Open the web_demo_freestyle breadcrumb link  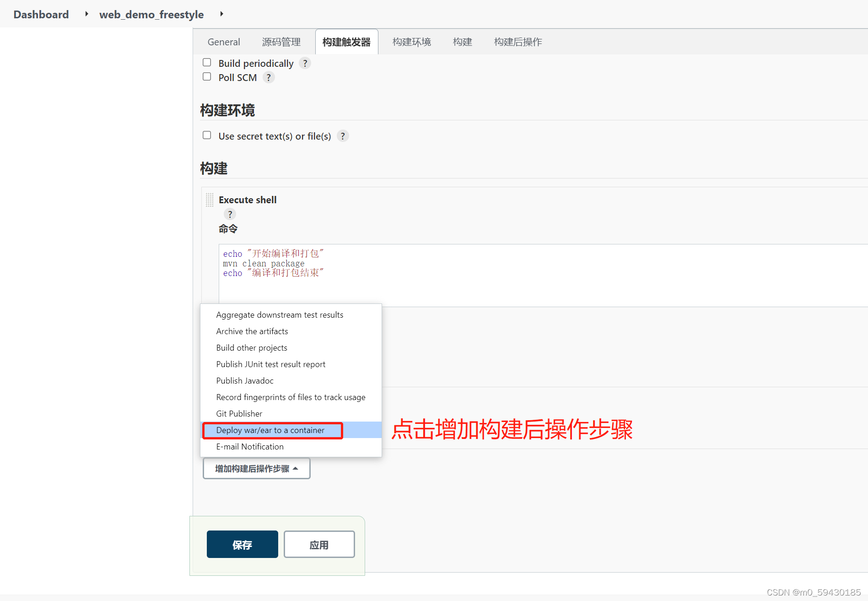pyautogui.click(x=151, y=14)
